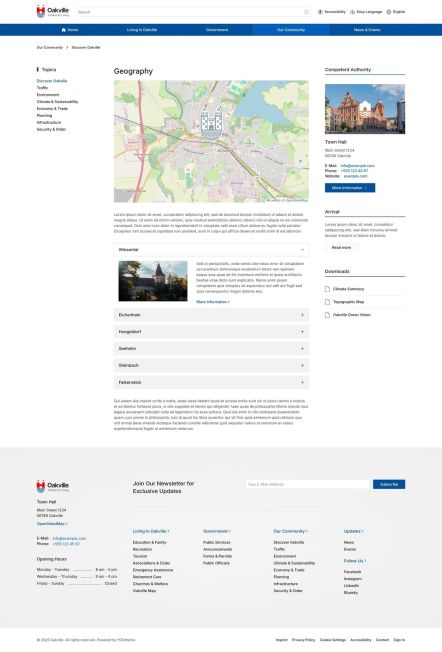Click the newsletter e-mail address field
The image size is (442, 652).
click(308, 484)
